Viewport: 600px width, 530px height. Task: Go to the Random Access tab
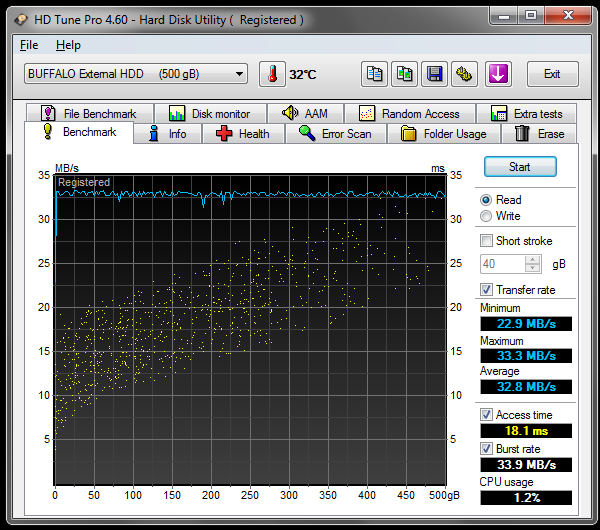[409, 114]
